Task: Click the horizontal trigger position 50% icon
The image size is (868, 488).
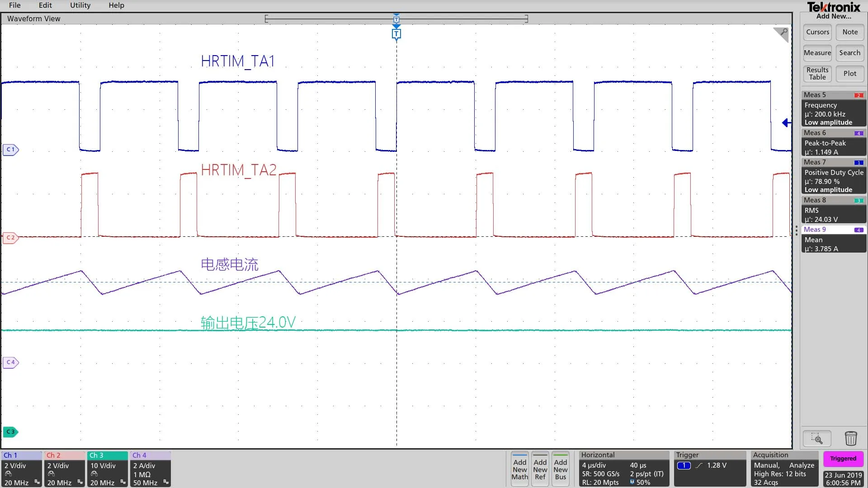Action: (632, 482)
